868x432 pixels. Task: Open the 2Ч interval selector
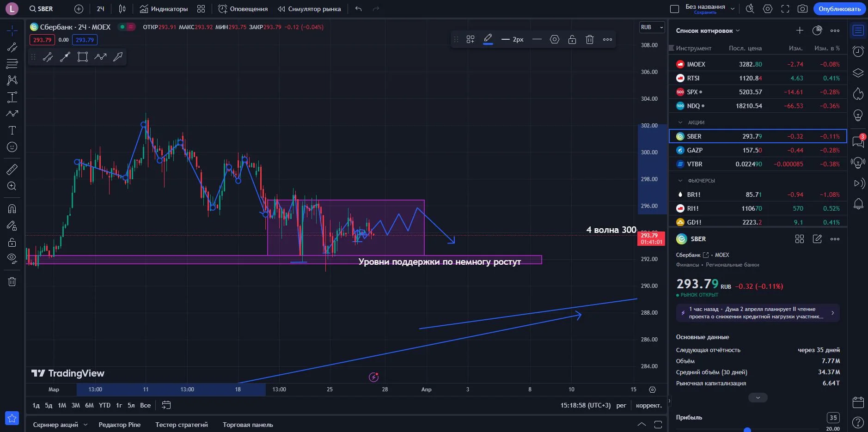click(100, 9)
